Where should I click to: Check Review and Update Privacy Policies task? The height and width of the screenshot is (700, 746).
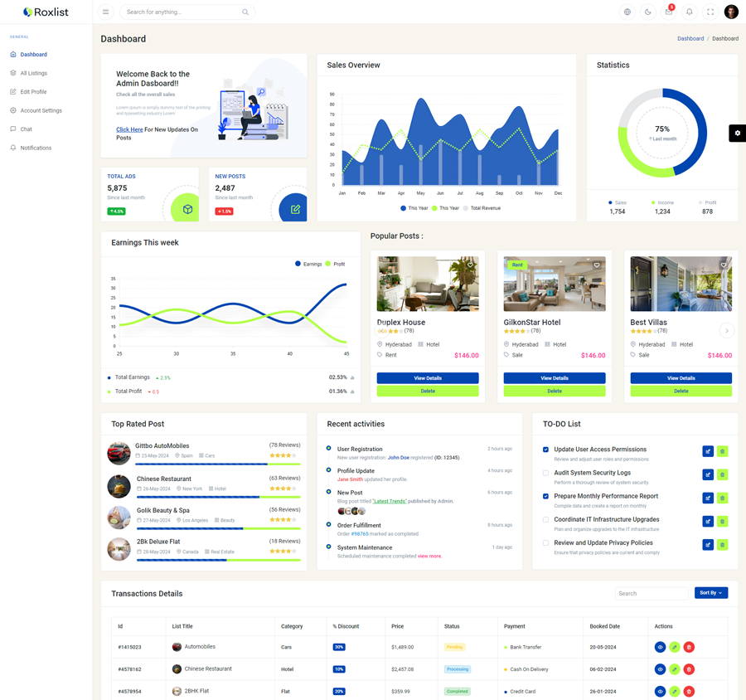pos(545,543)
